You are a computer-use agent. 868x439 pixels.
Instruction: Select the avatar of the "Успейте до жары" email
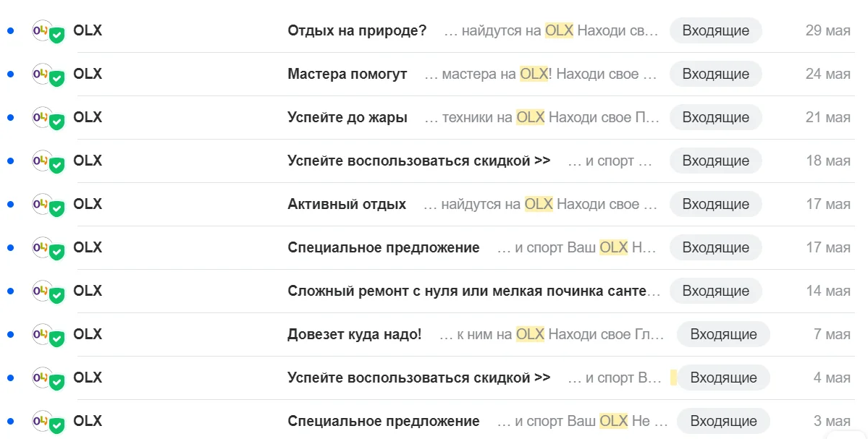coord(43,118)
